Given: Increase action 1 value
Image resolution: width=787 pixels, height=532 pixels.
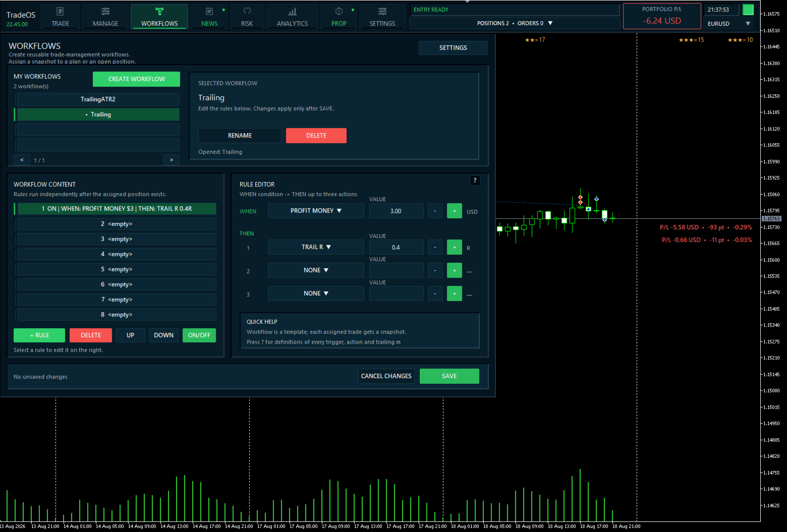Looking at the screenshot, I should click(x=455, y=247).
